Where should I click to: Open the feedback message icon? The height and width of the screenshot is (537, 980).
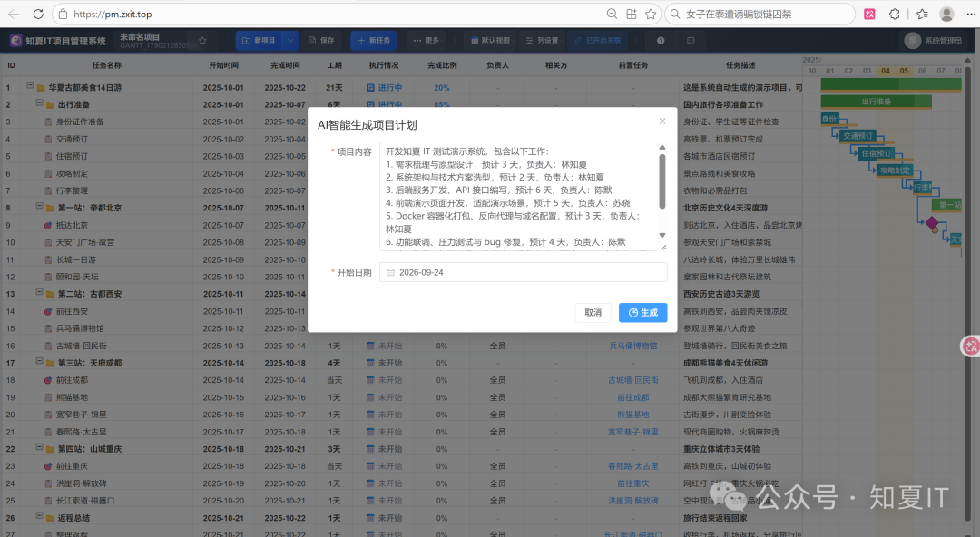pos(691,41)
